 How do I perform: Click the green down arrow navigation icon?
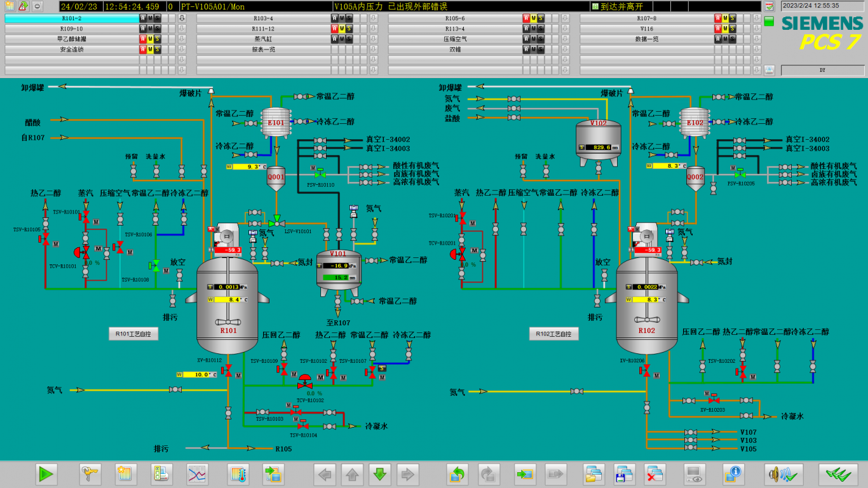pos(380,474)
